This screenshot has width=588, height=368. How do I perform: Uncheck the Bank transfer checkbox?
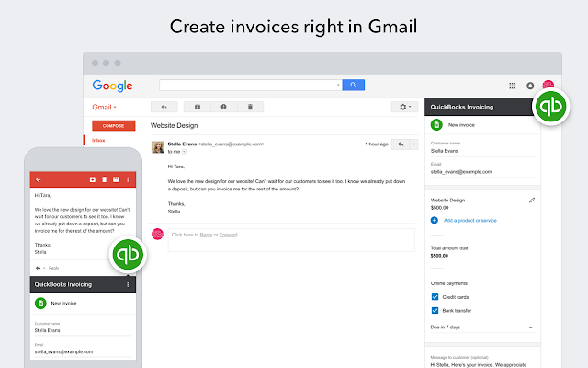point(435,311)
